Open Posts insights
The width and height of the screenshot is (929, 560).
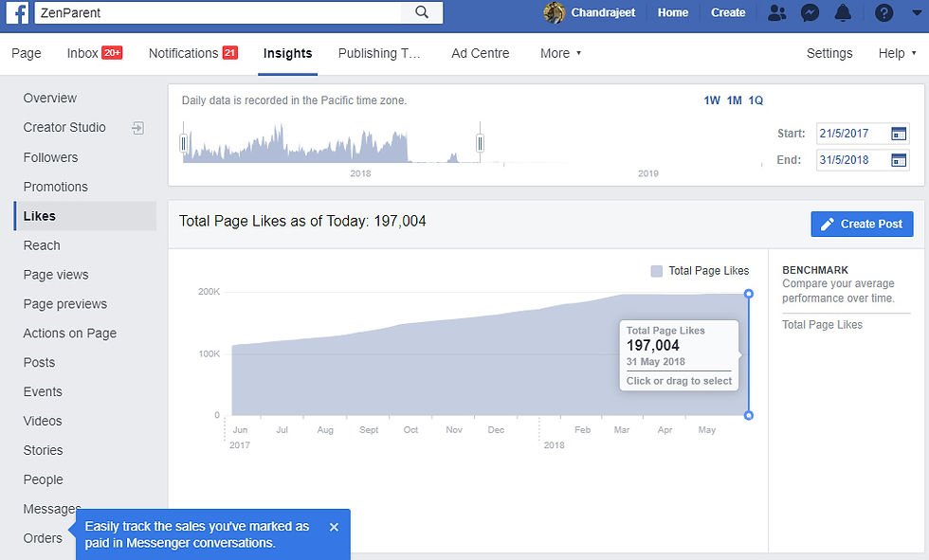[x=39, y=363]
